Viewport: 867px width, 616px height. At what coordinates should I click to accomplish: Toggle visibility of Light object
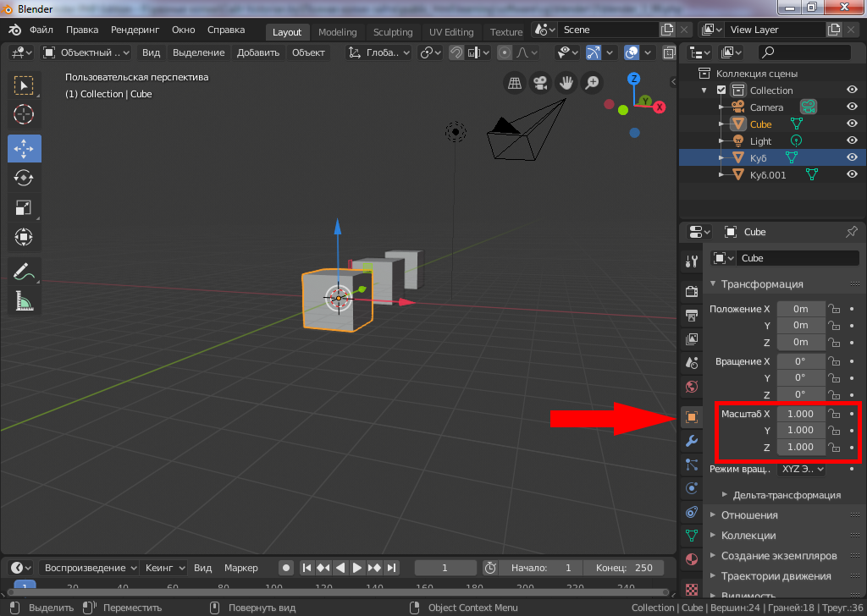[x=852, y=141]
